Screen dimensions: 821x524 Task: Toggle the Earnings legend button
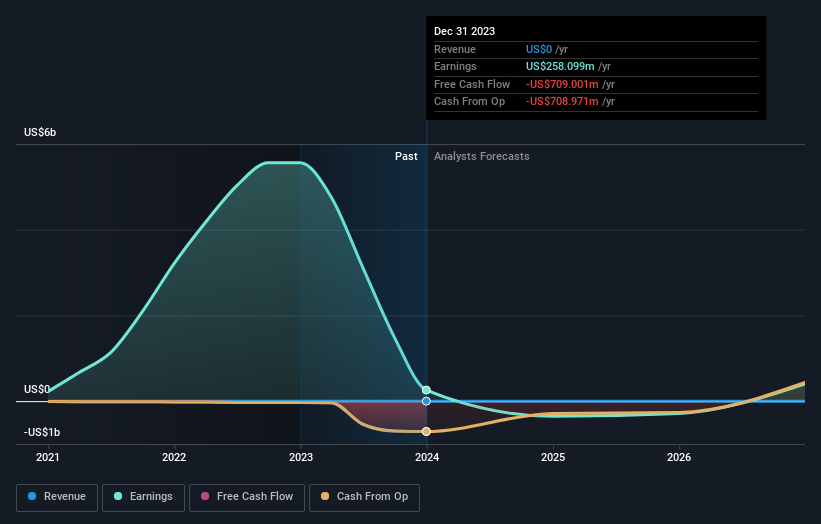(143, 497)
